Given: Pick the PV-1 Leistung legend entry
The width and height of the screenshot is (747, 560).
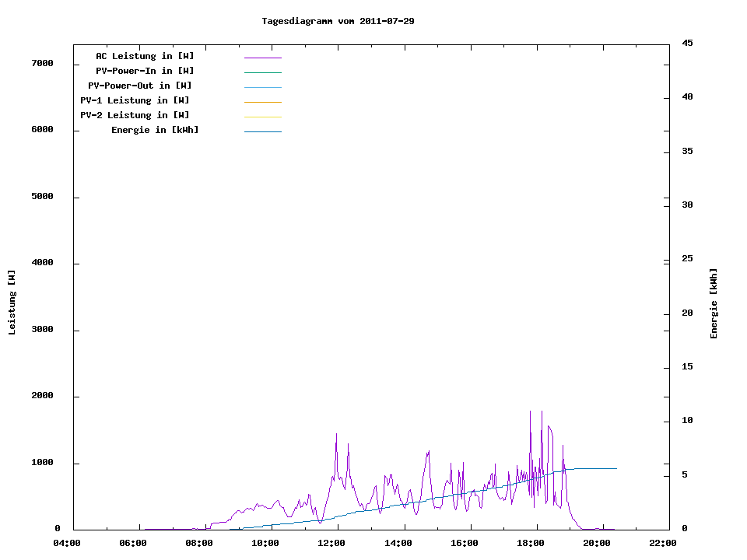Looking at the screenshot, I should pos(135,100).
